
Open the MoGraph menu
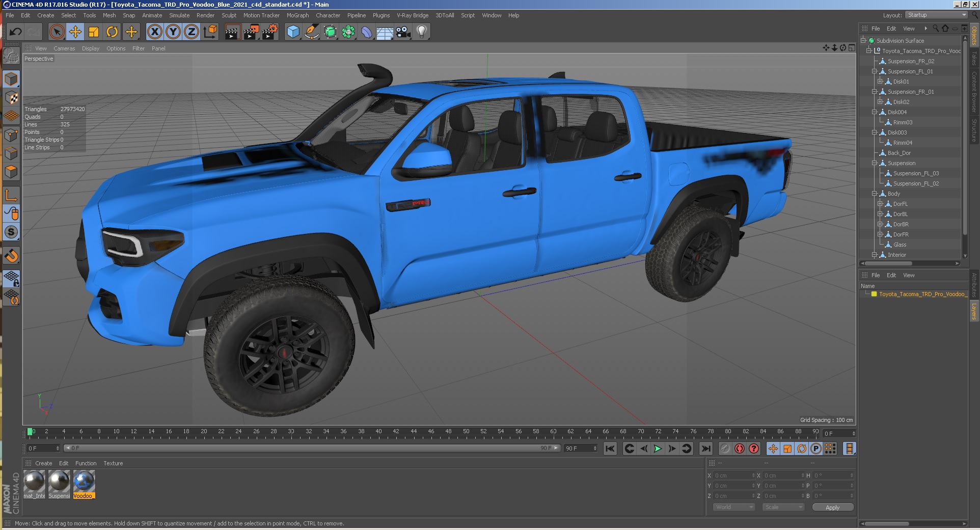pyautogui.click(x=297, y=15)
